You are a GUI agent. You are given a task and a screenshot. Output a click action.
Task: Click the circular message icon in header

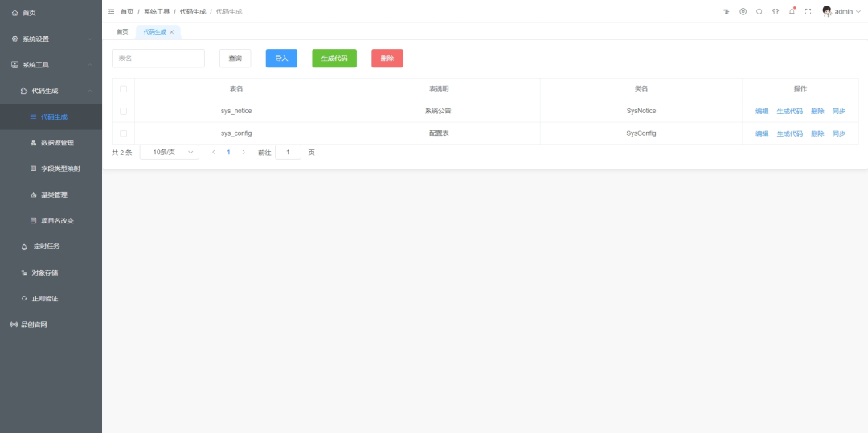(743, 11)
